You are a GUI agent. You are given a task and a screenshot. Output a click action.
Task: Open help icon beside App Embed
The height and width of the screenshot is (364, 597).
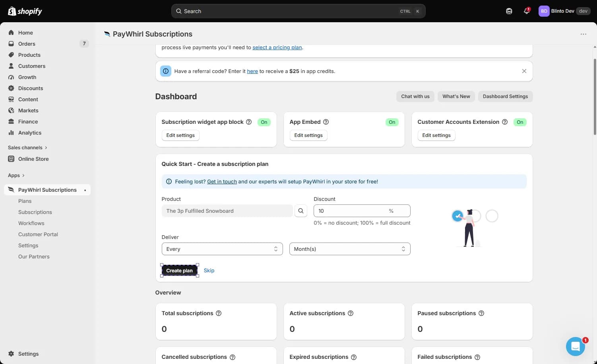tap(326, 122)
